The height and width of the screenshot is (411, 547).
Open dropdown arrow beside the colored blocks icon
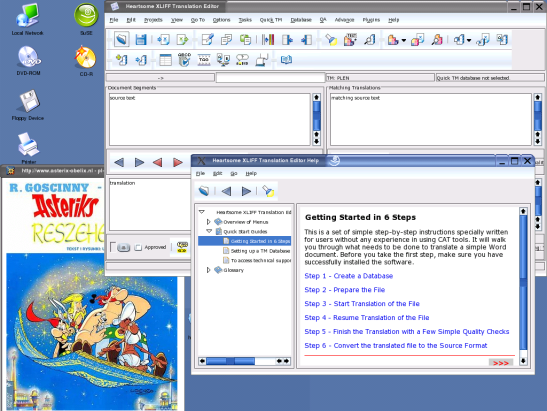[x=404, y=40]
